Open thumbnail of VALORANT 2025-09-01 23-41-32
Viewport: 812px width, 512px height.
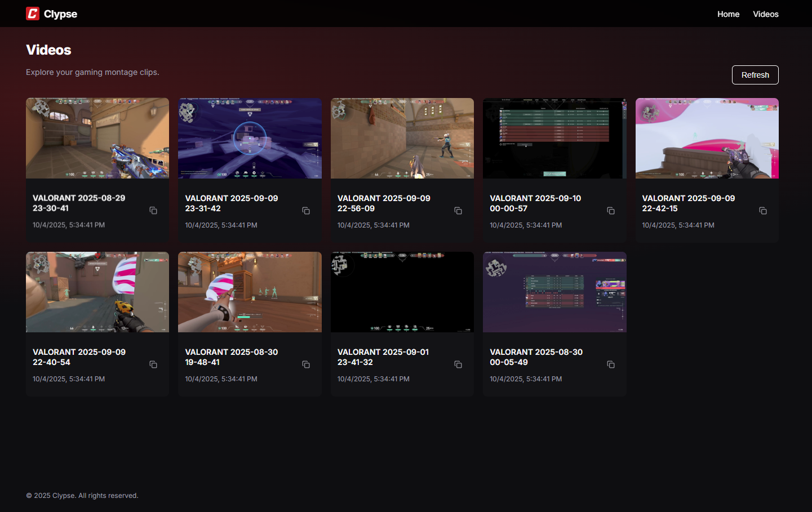pos(402,292)
